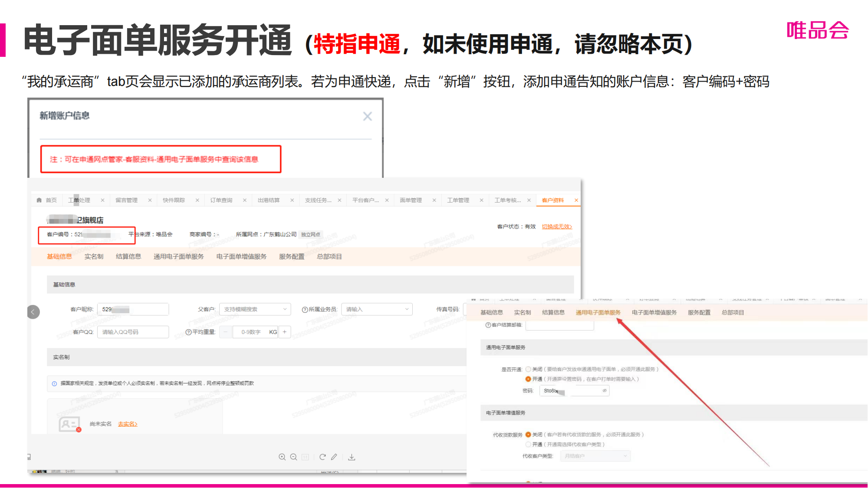Close the 支线任务 tab
The height and width of the screenshot is (488, 868).
pyautogui.click(x=339, y=200)
